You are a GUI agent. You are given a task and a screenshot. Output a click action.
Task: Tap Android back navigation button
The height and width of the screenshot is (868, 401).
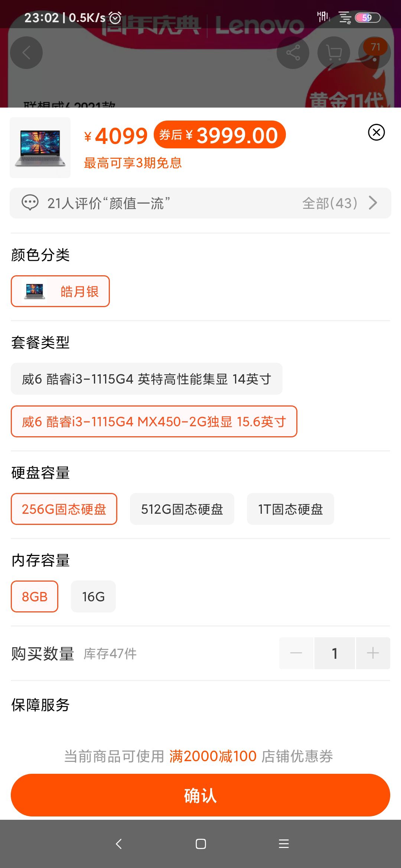click(119, 844)
